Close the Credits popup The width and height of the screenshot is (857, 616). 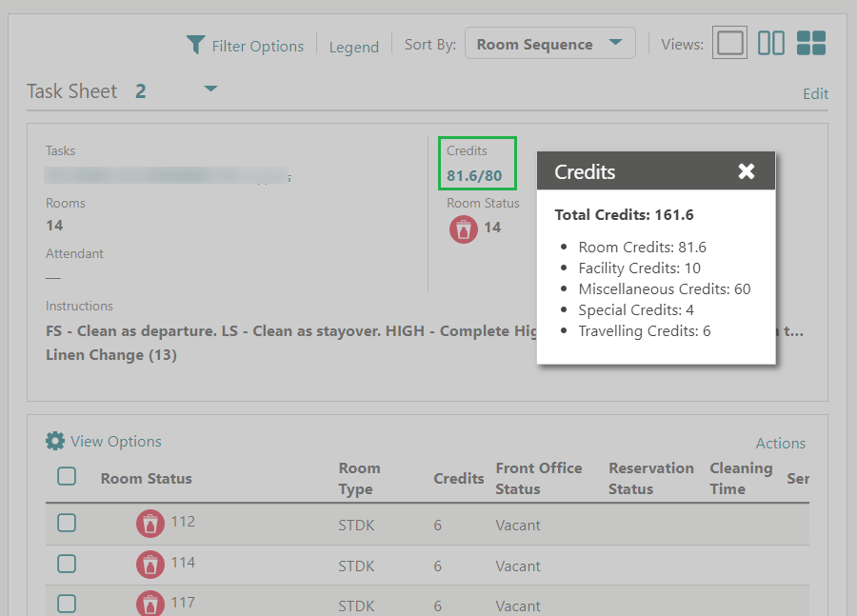(x=746, y=171)
